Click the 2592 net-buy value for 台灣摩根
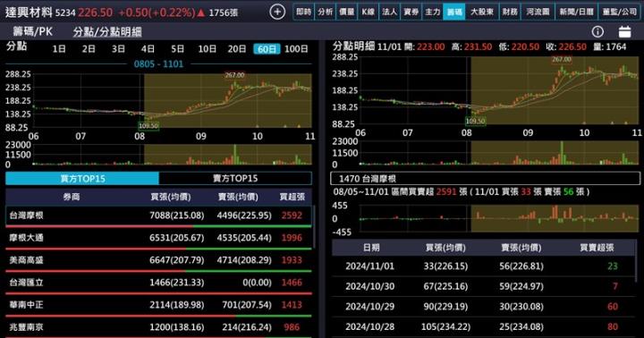 pyautogui.click(x=292, y=215)
